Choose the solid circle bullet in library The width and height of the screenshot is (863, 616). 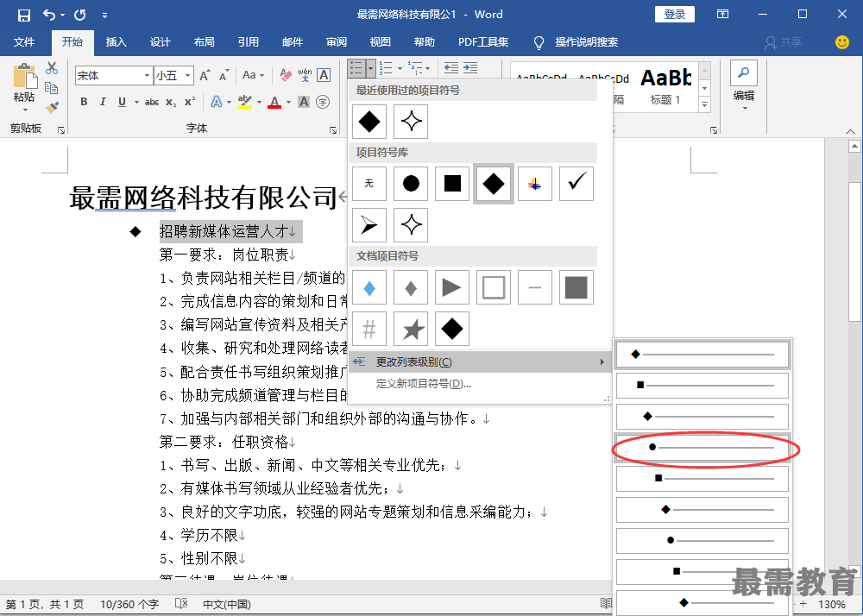click(x=411, y=183)
